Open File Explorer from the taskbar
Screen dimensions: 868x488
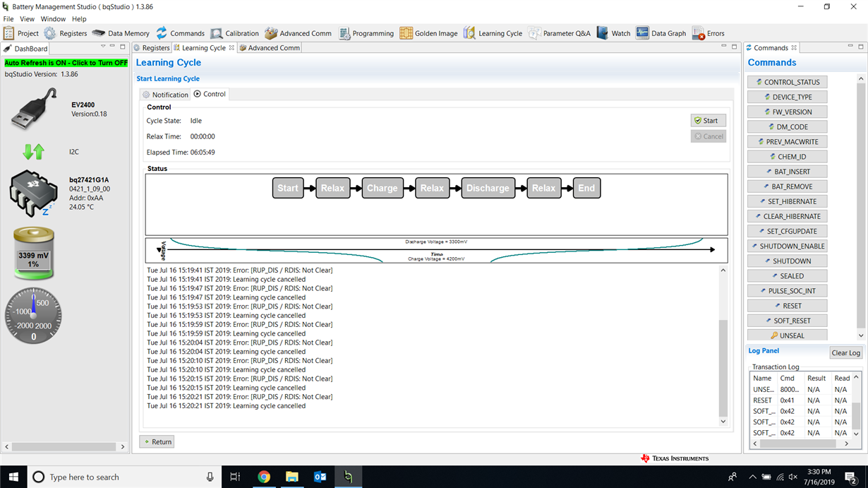click(292, 477)
